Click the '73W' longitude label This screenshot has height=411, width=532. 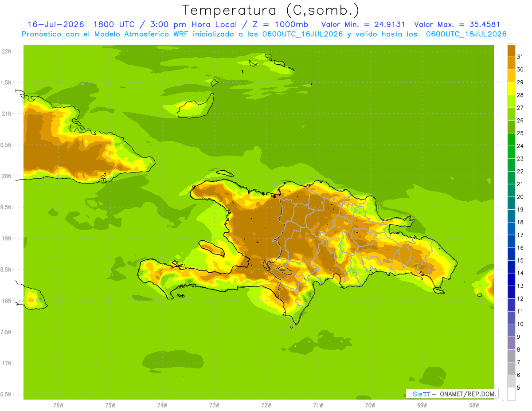(214, 405)
